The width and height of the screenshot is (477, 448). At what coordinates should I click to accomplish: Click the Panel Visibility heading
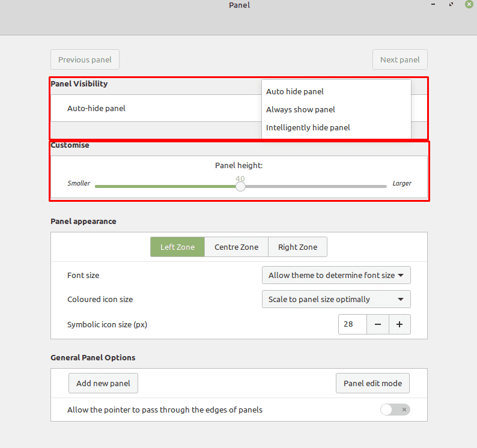79,83
